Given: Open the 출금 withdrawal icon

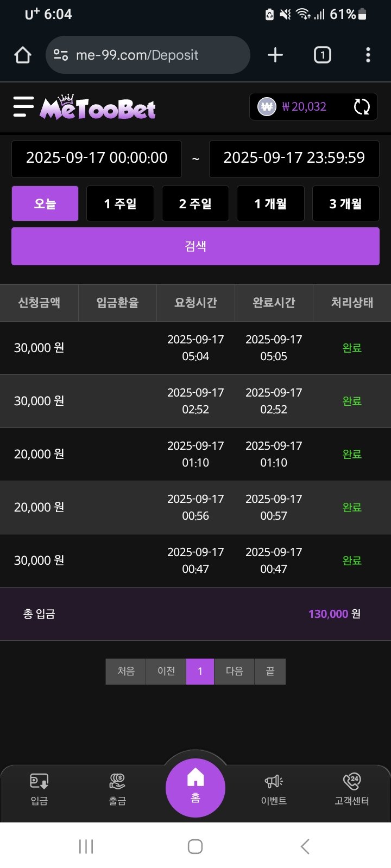Looking at the screenshot, I should pos(117,788).
